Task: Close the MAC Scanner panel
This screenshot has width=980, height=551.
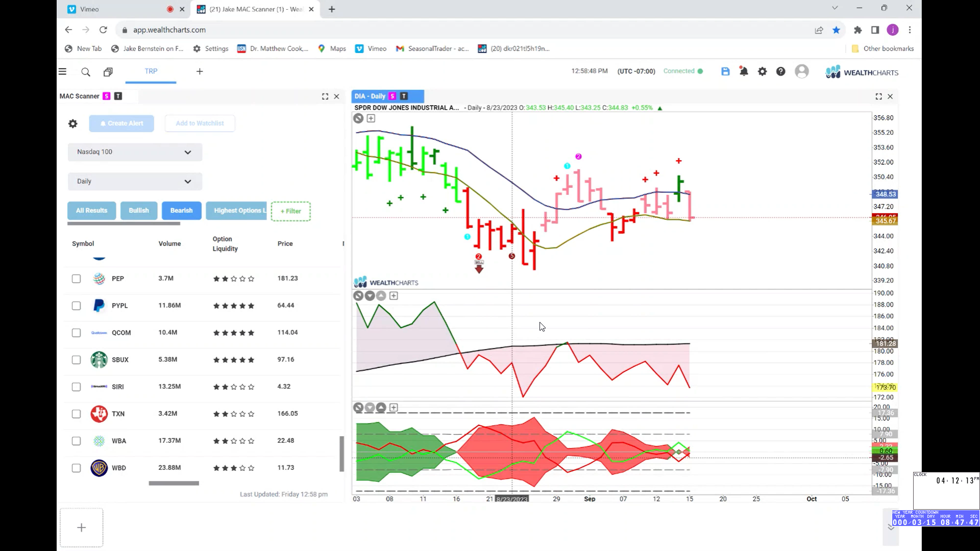Action: click(x=336, y=96)
